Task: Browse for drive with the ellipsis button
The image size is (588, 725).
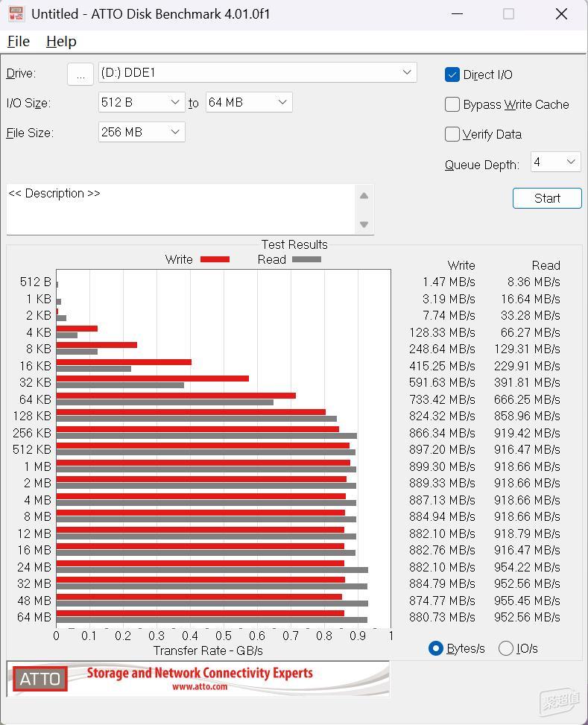Action: (x=80, y=74)
